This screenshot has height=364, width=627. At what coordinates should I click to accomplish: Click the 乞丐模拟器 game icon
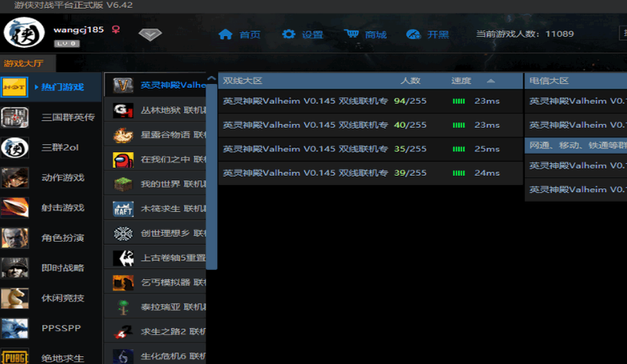point(122,283)
